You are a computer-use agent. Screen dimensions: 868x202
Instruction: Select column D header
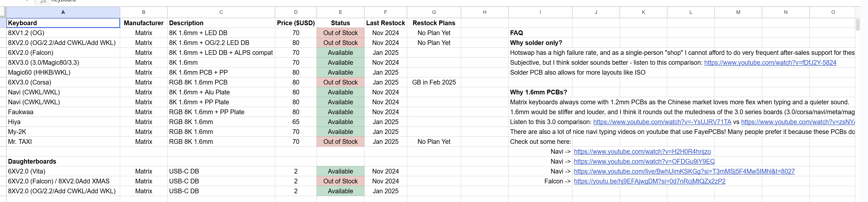click(295, 12)
